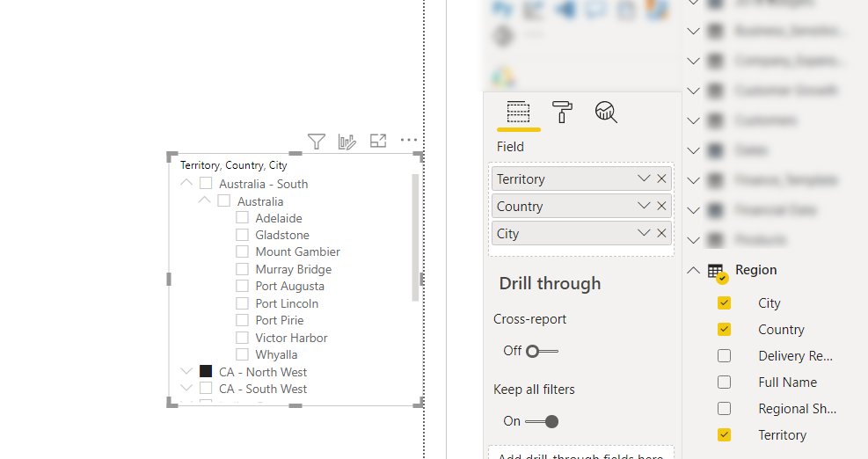Check the CA - South West checkbox

[206, 388]
